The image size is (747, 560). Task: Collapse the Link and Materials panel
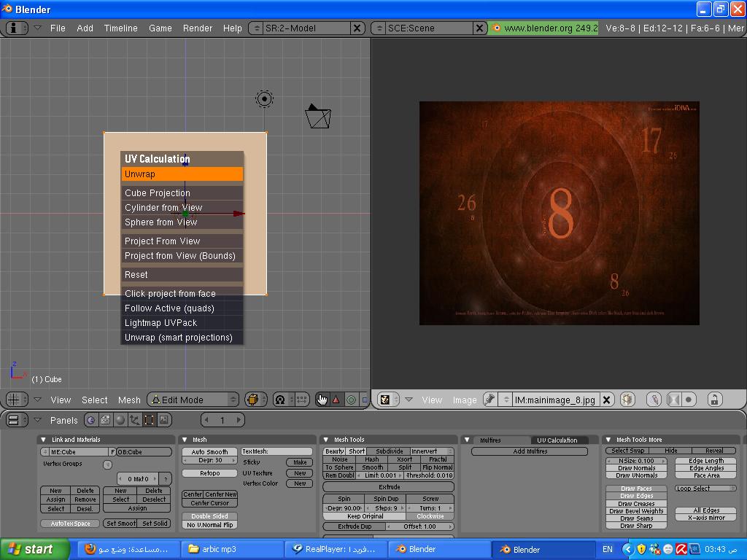(x=43, y=440)
